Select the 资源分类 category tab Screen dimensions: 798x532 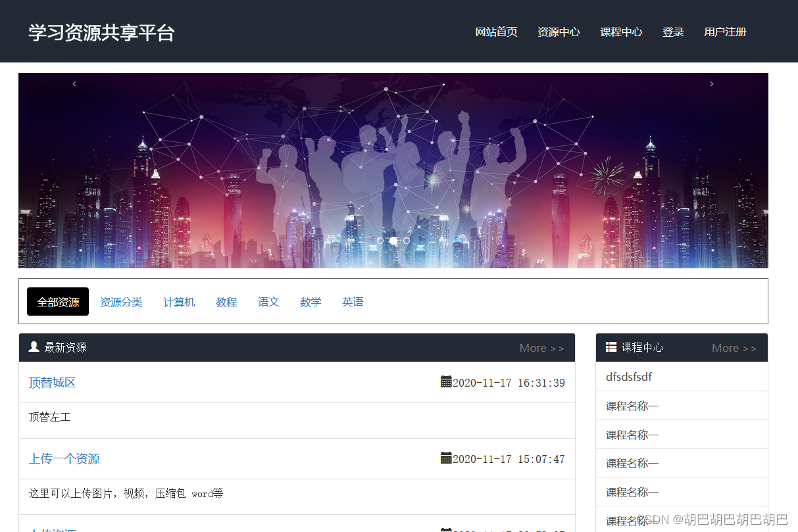pyautogui.click(x=121, y=302)
